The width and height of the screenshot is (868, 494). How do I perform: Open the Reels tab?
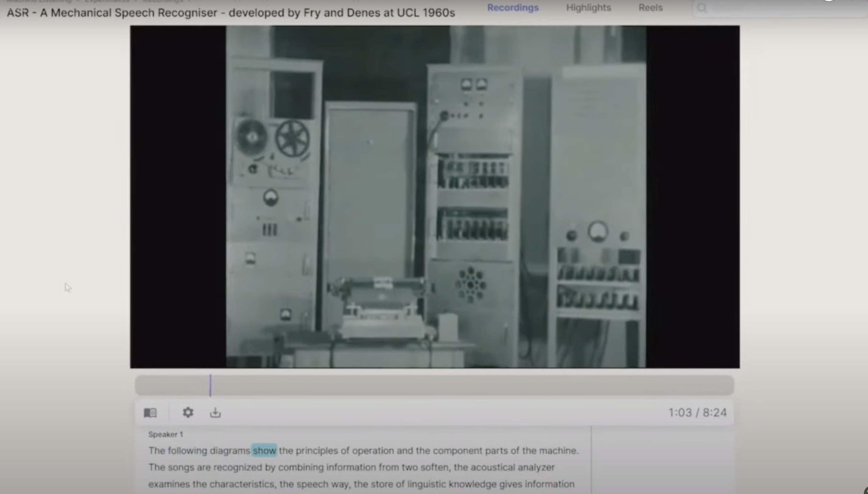(650, 7)
